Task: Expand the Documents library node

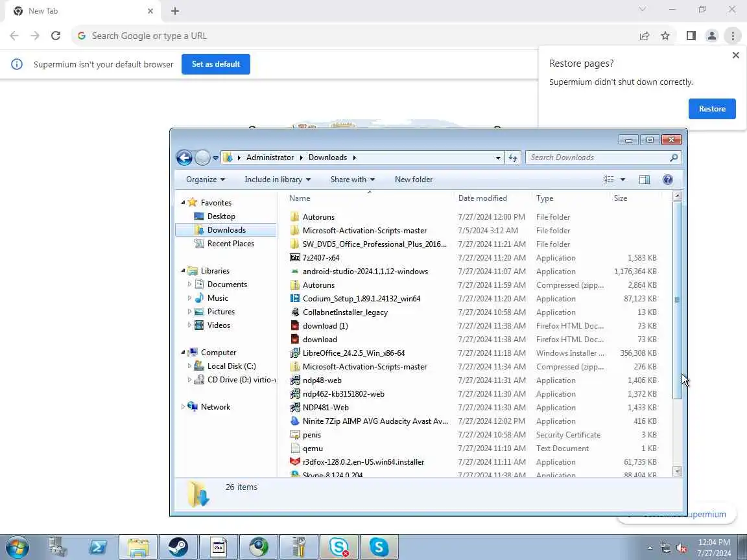Action: [x=189, y=285]
